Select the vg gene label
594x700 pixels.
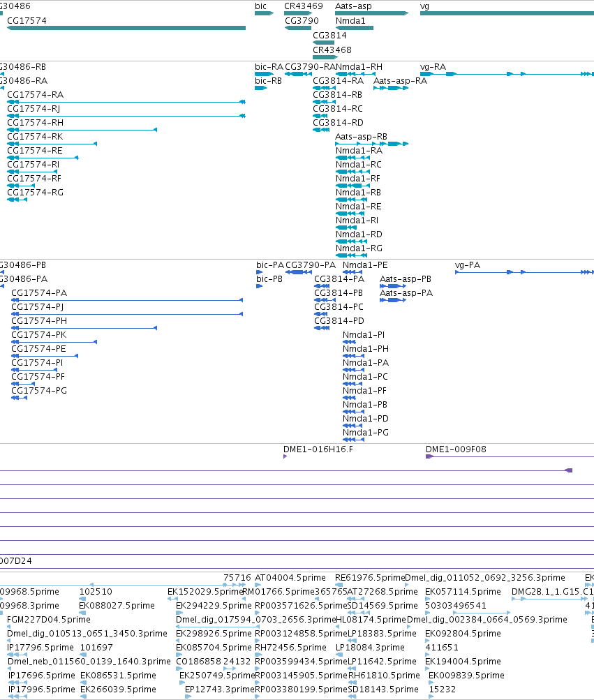click(x=424, y=6)
